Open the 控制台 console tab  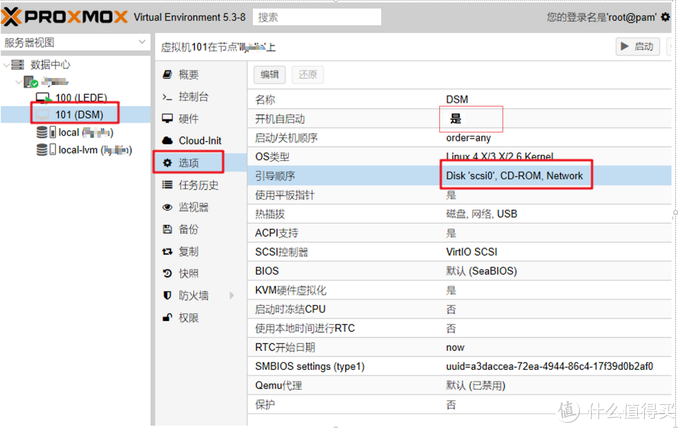[x=201, y=97]
